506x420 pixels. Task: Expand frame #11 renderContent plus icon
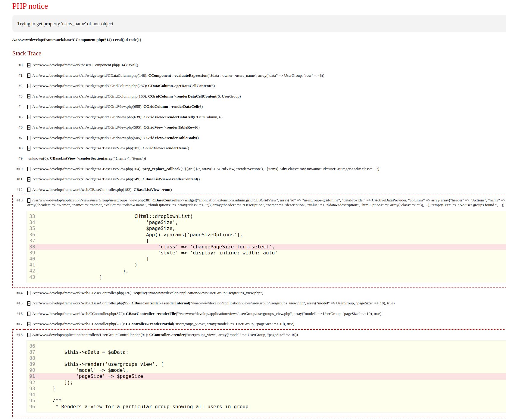[29, 179]
